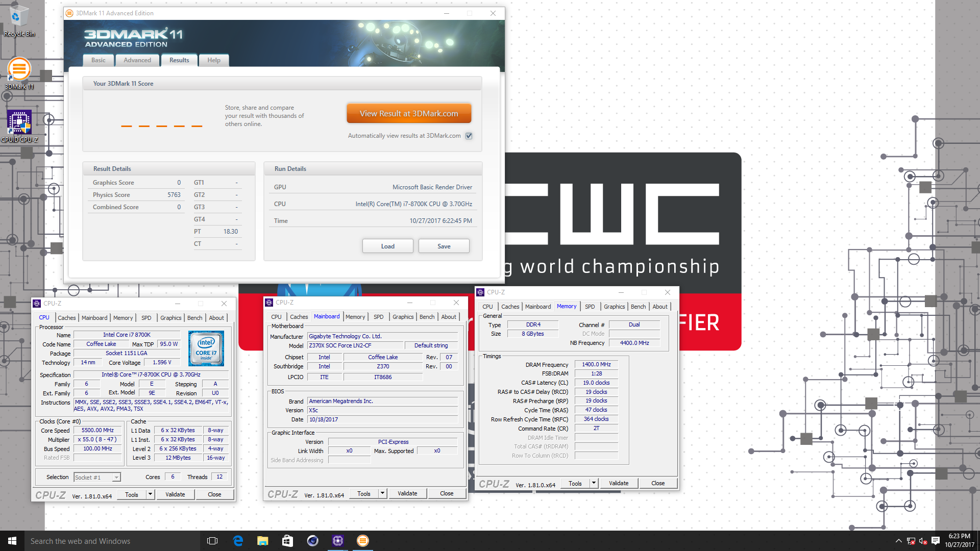Click the DRAM Frequency 1400.0 MHz value
The height and width of the screenshot is (551, 980).
click(x=596, y=364)
